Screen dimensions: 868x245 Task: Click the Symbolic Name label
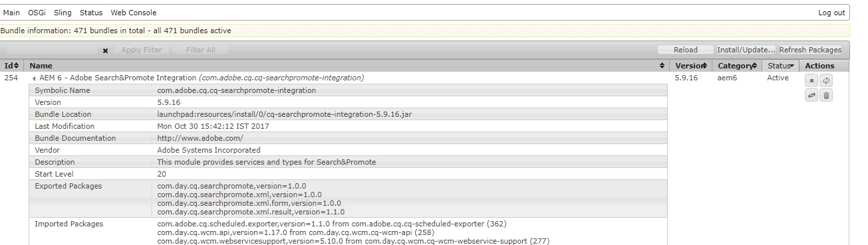63,90
